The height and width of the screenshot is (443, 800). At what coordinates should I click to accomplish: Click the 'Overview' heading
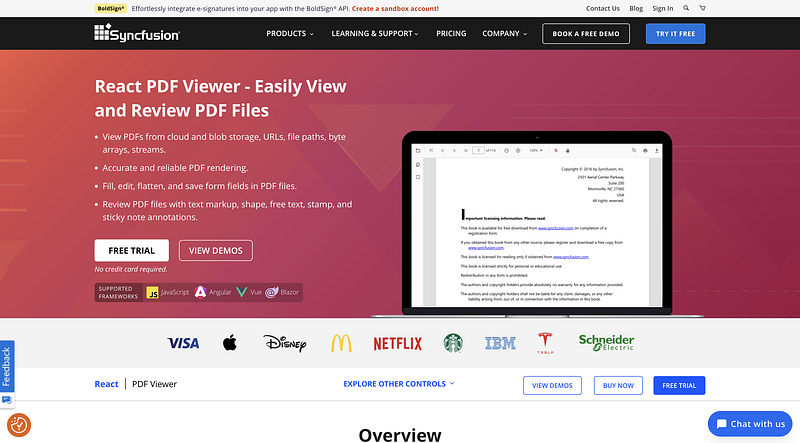[400, 435]
